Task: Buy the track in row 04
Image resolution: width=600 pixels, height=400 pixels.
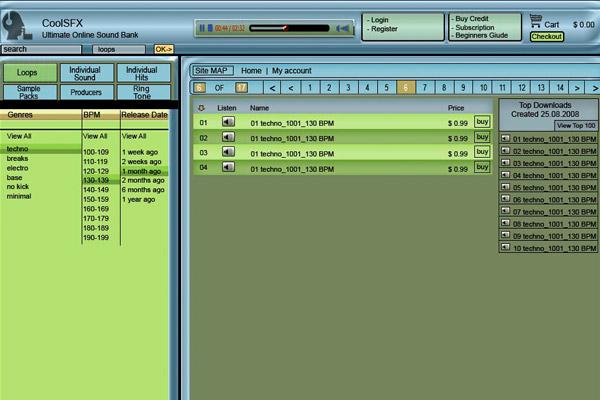Action: tap(482, 167)
